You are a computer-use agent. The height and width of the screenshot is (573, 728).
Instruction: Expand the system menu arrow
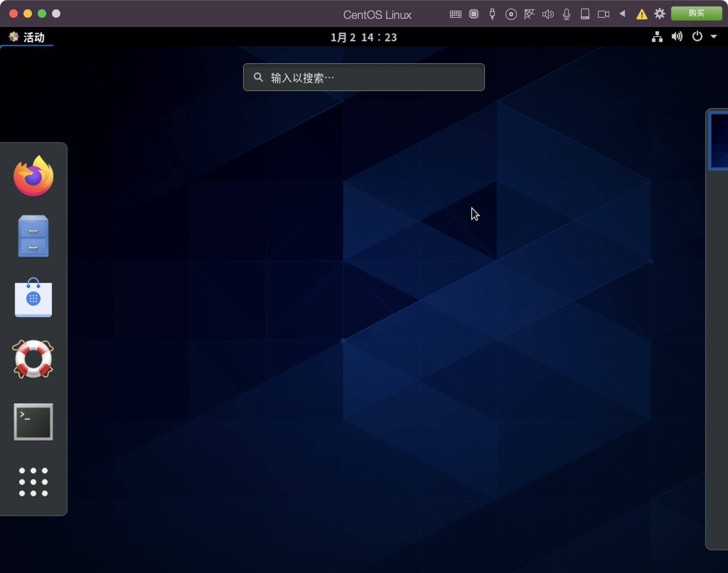click(714, 37)
